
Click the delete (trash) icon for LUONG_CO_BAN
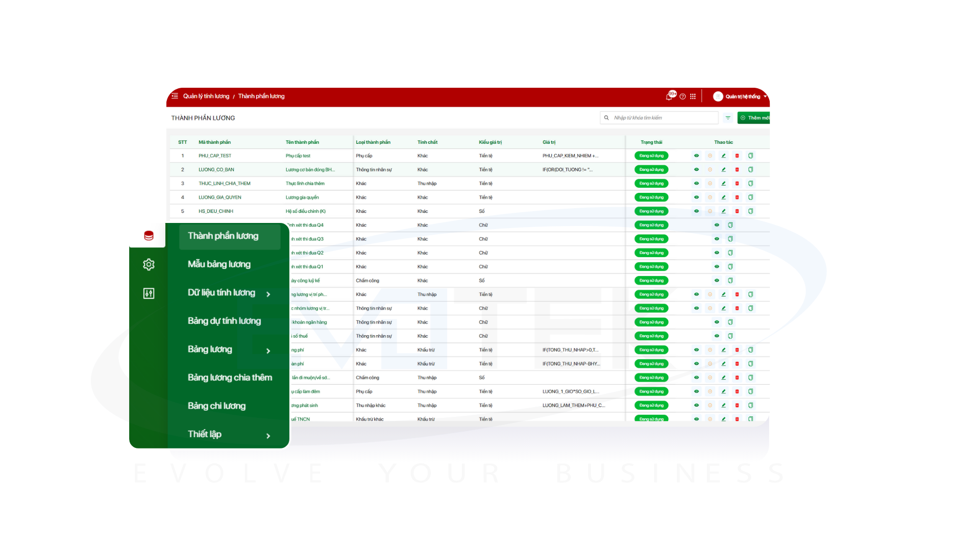tap(737, 169)
